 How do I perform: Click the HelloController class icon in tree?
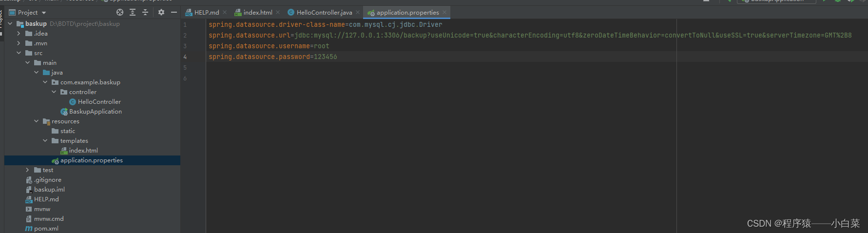click(x=73, y=101)
